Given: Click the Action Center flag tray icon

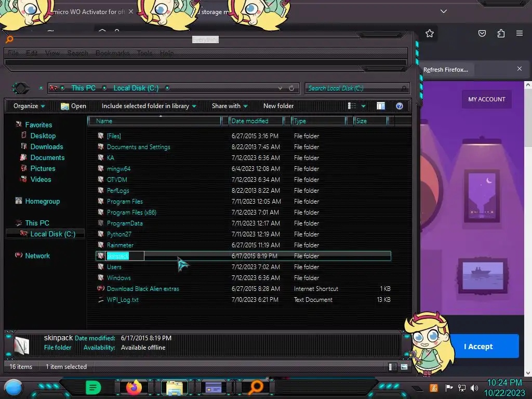Looking at the screenshot, I should tap(449, 388).
